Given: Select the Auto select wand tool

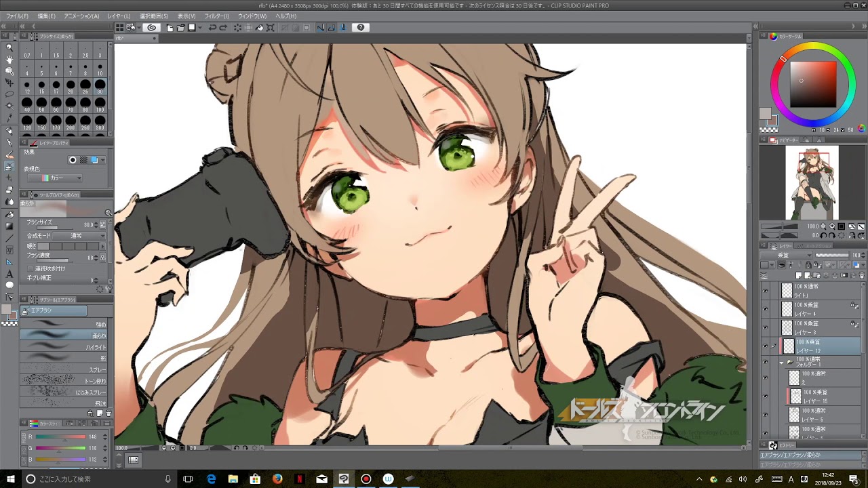Looking at the screenshot, I should (x=9, y=106).
